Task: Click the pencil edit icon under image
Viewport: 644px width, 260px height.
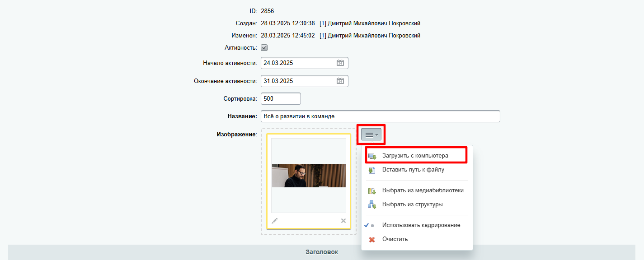Action: [274, 221]
